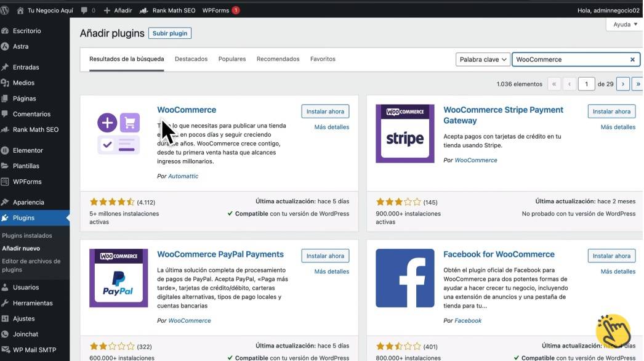
Task: Click the Rank Math SEO chart icon in admin bar
Action: (x=143, y=10)
